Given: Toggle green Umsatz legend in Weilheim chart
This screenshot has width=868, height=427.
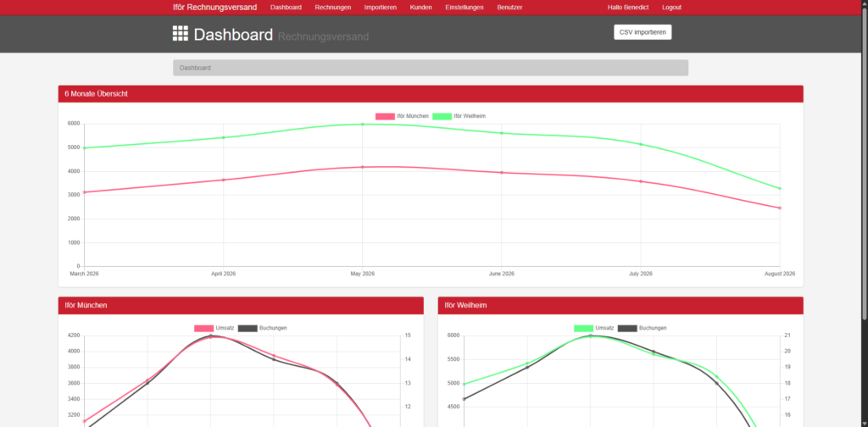Looking at the screenshot, I should (583, 328).
